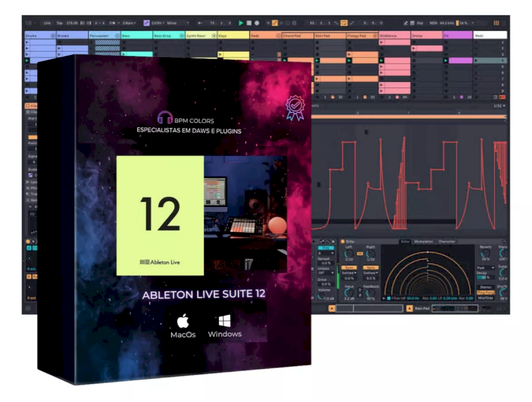
Task: Switch view with the orange vertical bars icon
Action: point(496,23)
